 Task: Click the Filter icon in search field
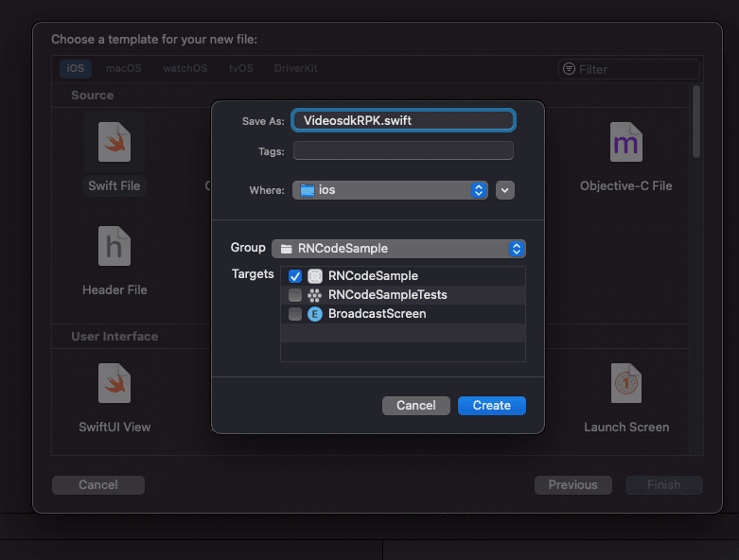569,69
